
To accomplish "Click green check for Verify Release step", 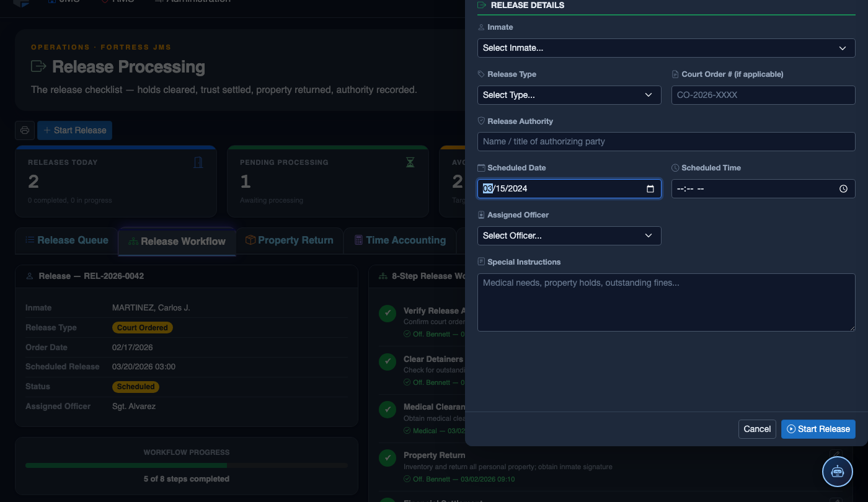I will 387,313.
